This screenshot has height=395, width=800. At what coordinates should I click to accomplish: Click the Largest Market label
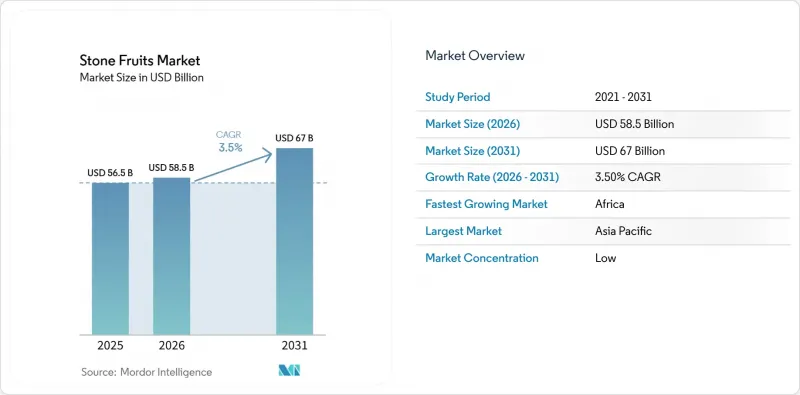click(x=463, y=231)
